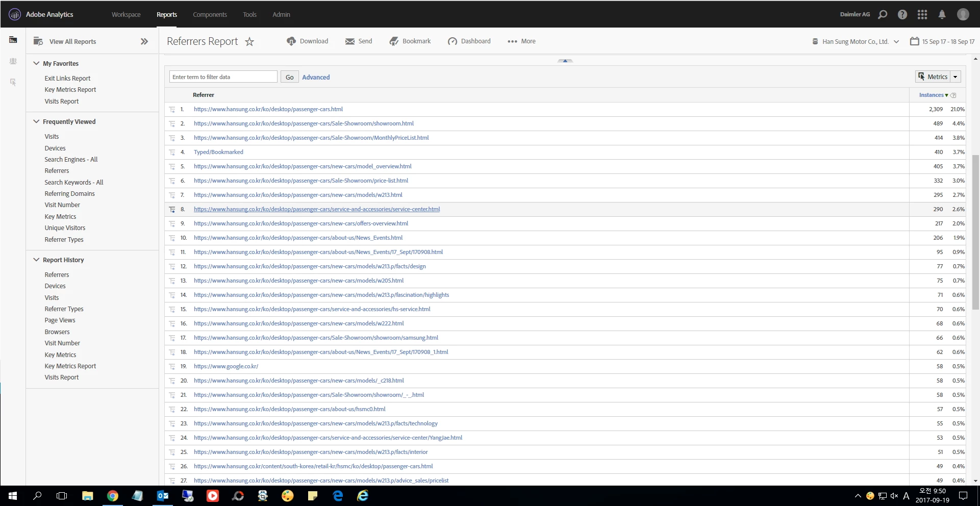Image resolution: width=980 pixels, height=506 pixels.
Task: Click breakdown icon for Typed/Bookmarked row
Action: (172, 152)
